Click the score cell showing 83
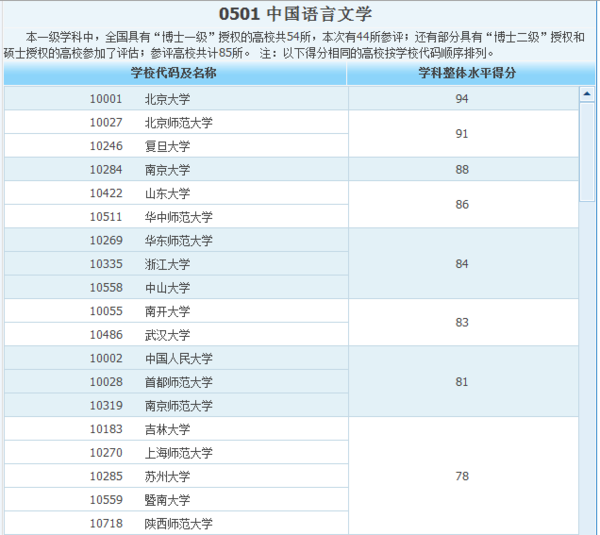Screen dimensions: 600x535 pos(463,323)
